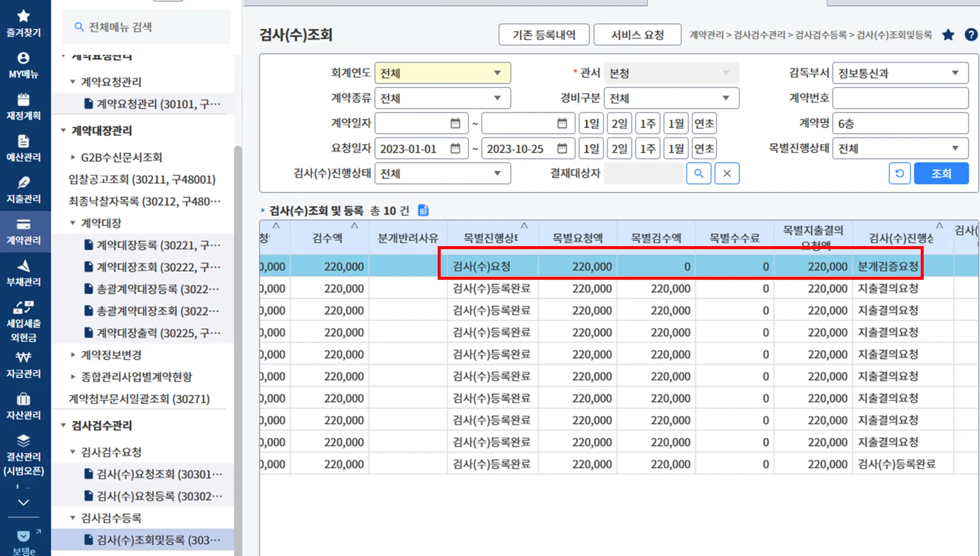Click the 기존 등록내역 button
Screen dimensions: 980x556
pos(544,35)
